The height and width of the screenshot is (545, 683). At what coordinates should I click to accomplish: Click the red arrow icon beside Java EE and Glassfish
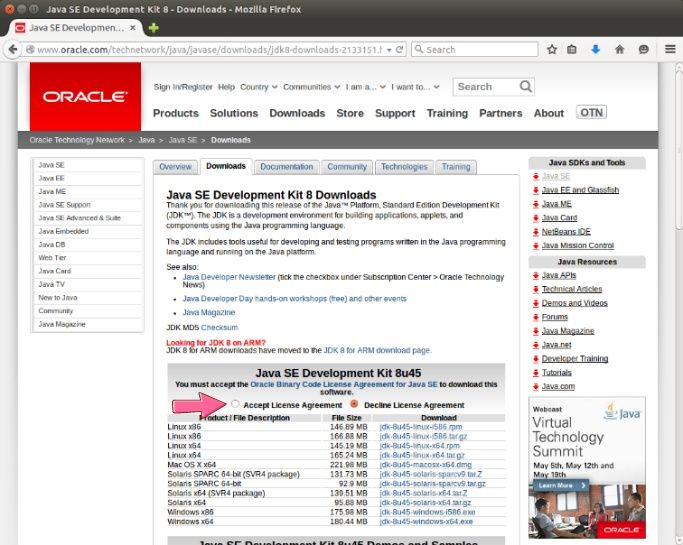536,190
